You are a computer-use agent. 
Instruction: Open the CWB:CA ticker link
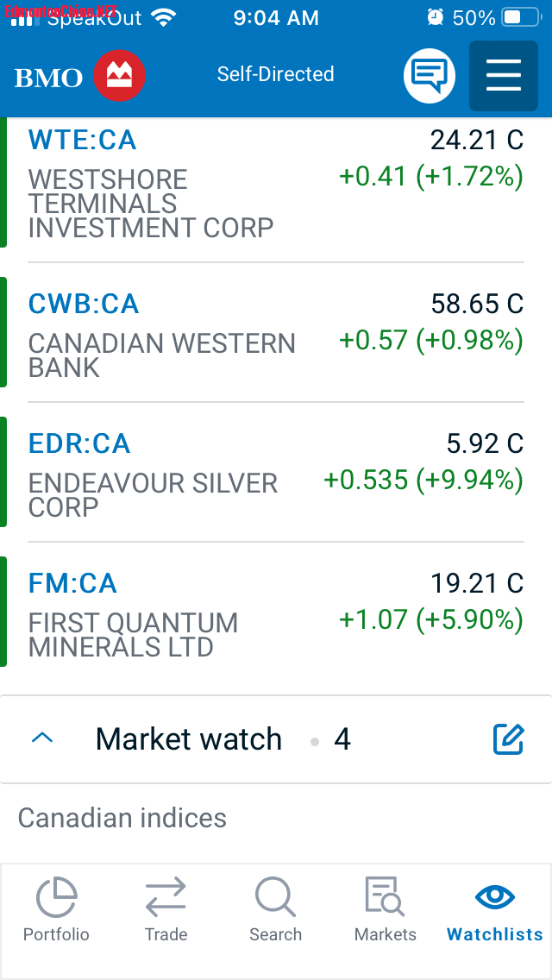point(83,304)
